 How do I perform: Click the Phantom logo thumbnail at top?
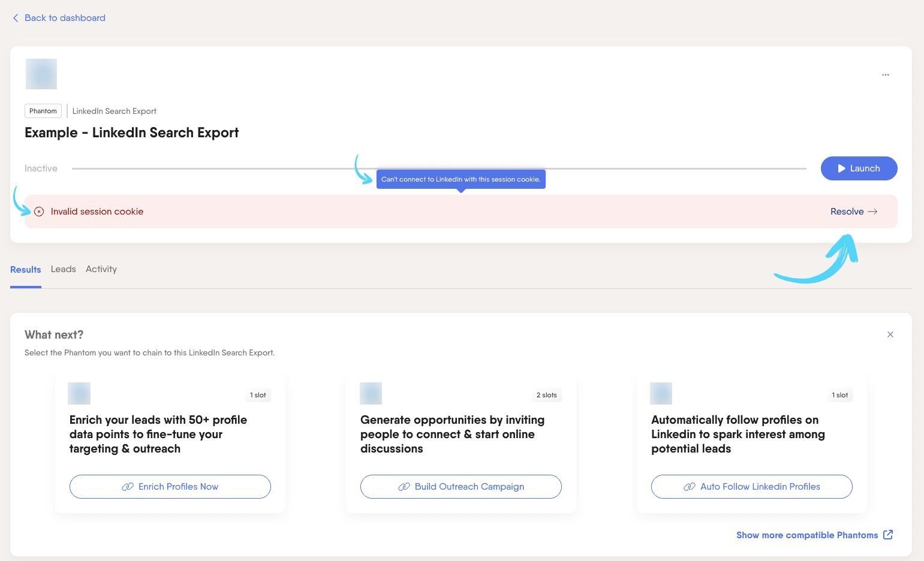point(41,74)
